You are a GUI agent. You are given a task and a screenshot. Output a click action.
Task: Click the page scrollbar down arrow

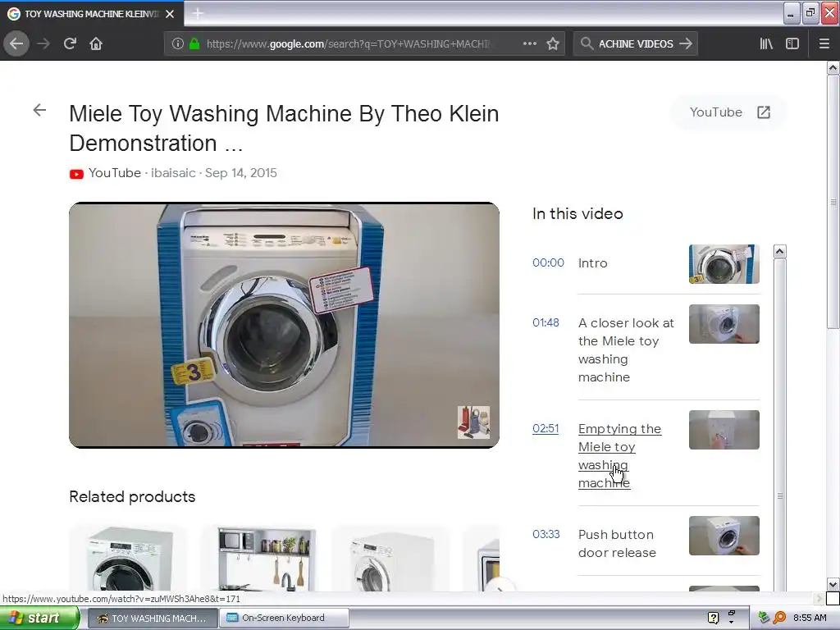pos(833,584)
